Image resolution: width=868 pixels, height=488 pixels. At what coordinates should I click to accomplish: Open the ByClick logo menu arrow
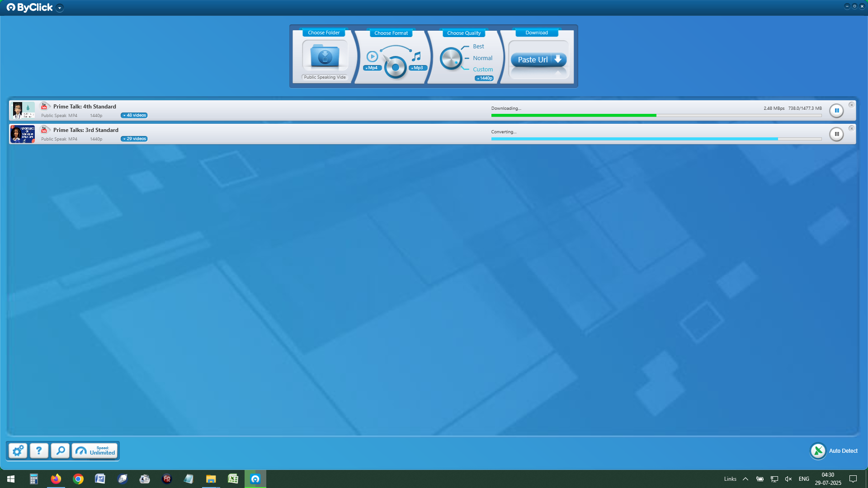point(60,8)
